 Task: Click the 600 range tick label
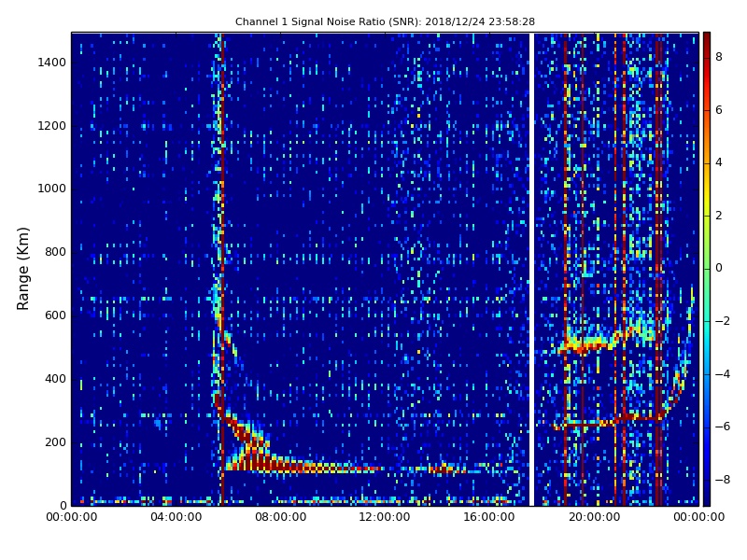(55, 315)
